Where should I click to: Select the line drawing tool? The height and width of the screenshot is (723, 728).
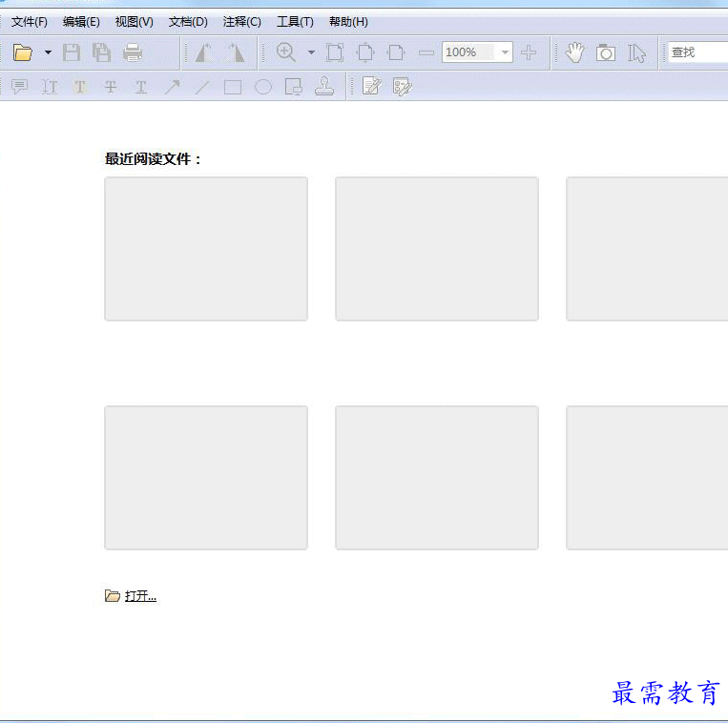point(202,87)
